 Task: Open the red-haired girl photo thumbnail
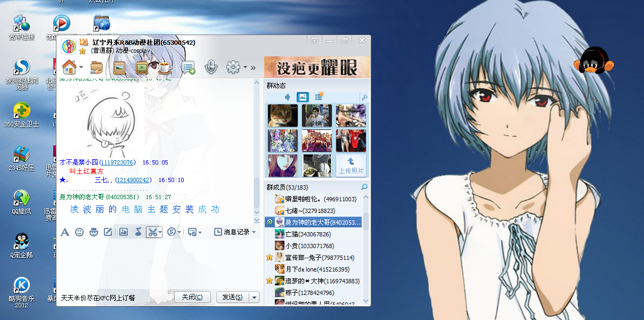pos(283,166)
